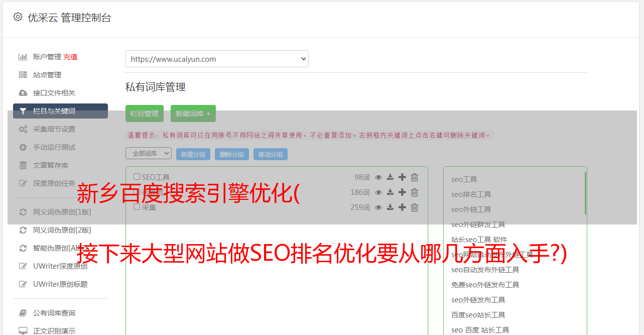The width and height of the screenshot is (644, 335).
Task: Click the 新建分组 button
Action: [x=193, y=154]
